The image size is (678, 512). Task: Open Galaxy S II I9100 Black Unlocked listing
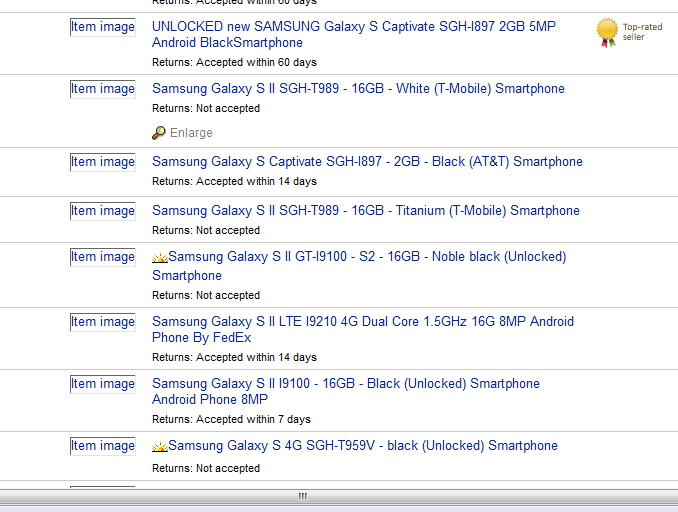point(346,391)
